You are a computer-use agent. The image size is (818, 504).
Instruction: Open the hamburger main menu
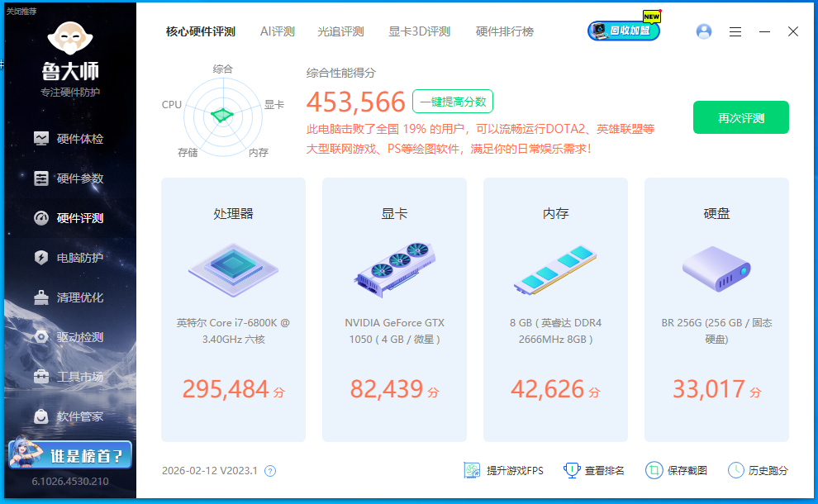[x=735, y=31]
